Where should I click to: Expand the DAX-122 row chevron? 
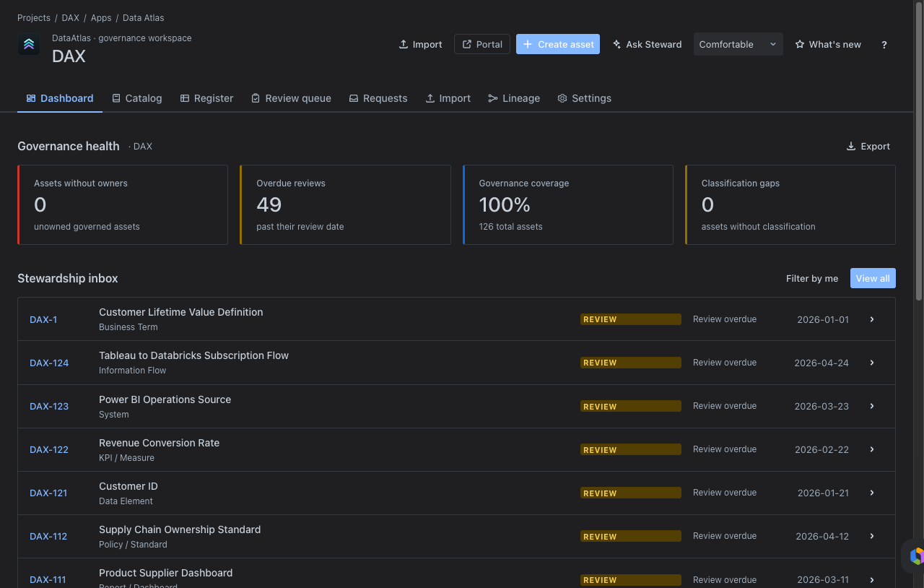[872, 449]
